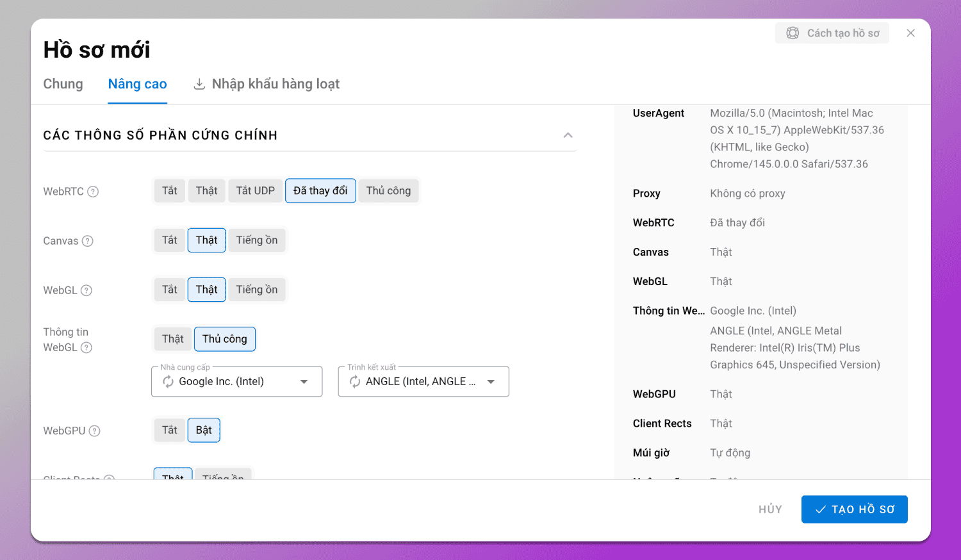Click the refresh icon in Trình kết xuất field
This screenshot has height=560, width=961.
click(355, 381)
